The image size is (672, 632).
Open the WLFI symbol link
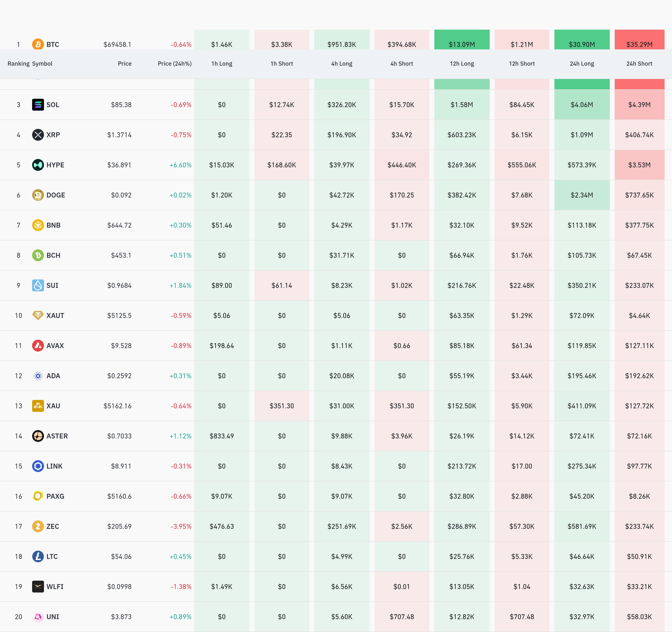coord(55,587)
